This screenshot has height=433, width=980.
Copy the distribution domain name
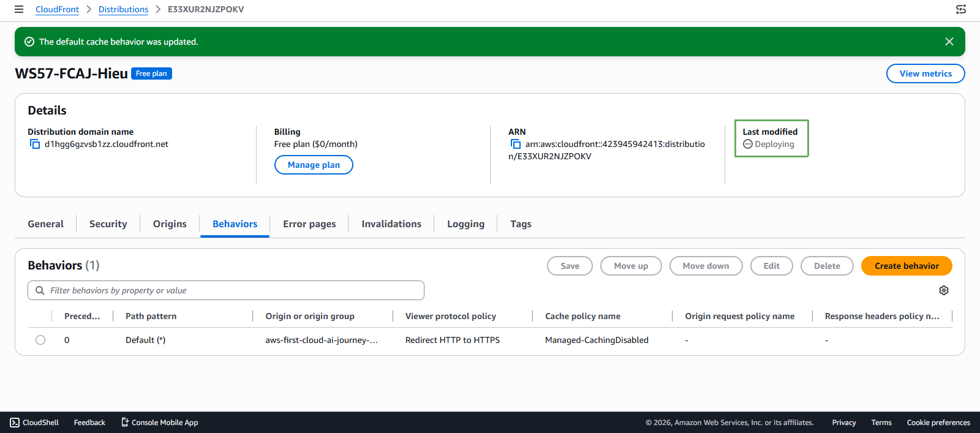coord(35,144)
